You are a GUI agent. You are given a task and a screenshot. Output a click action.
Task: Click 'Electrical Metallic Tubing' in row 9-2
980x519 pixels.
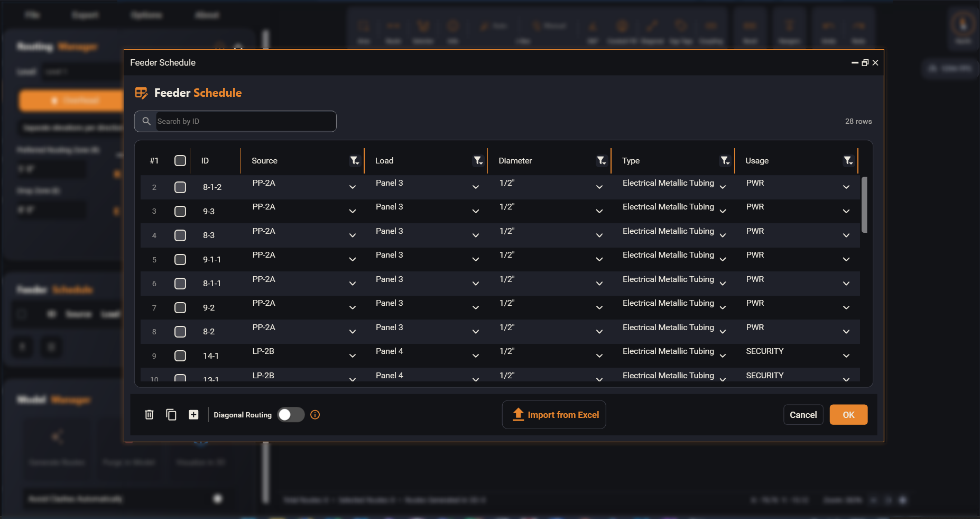(x=668, y=303)
